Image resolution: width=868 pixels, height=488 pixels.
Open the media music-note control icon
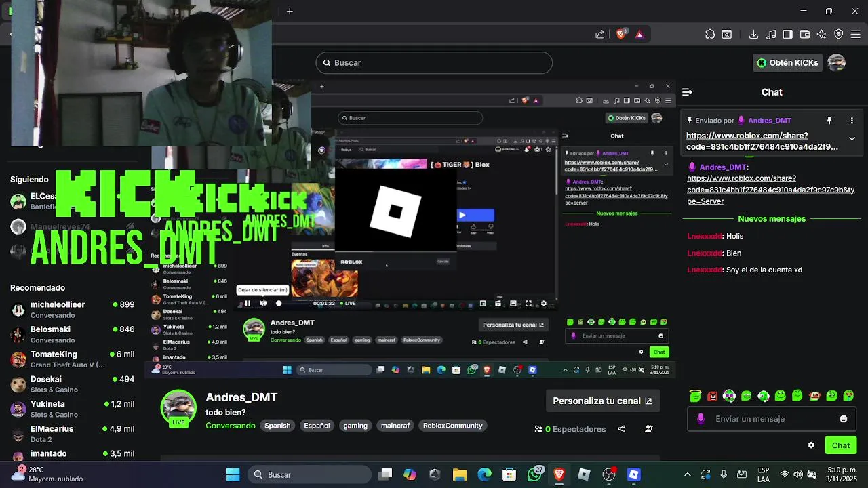pos(771,34)
